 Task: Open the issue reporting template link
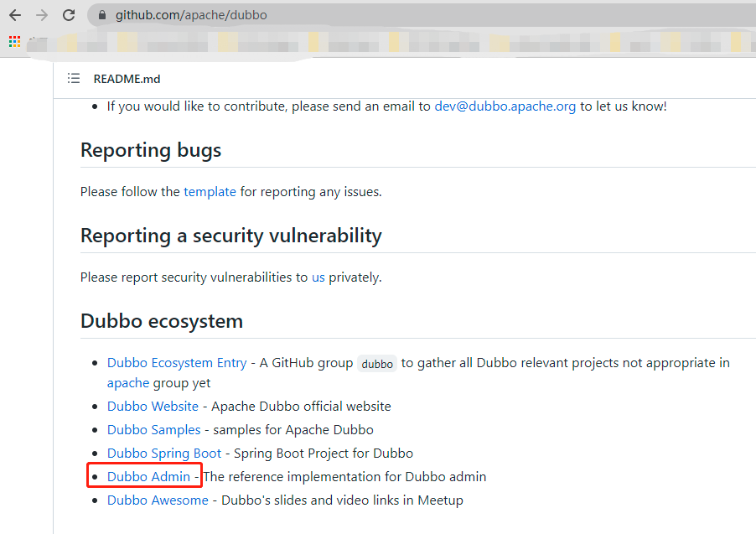point(210,191)
